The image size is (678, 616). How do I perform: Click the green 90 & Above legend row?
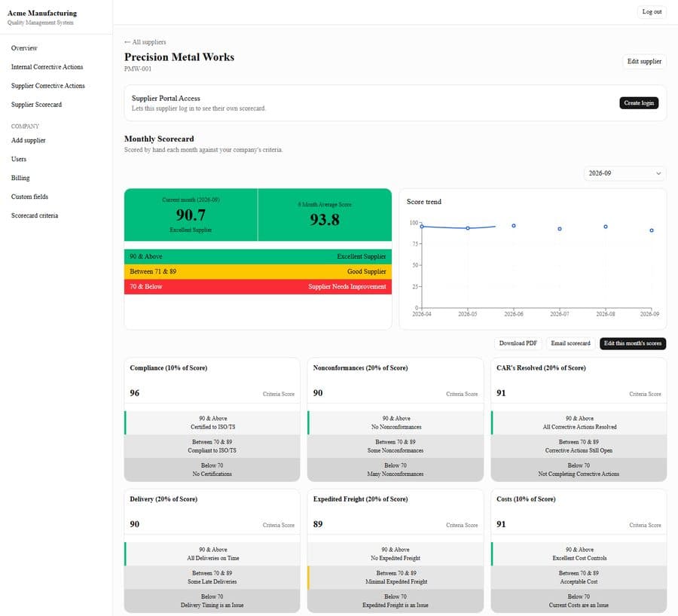point(258,256)
